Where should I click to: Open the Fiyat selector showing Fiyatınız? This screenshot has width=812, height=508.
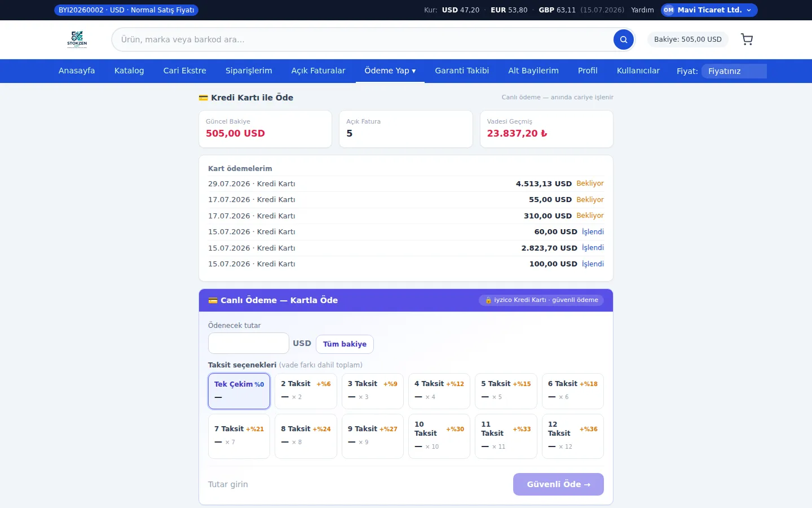click(x=734, y=71)
